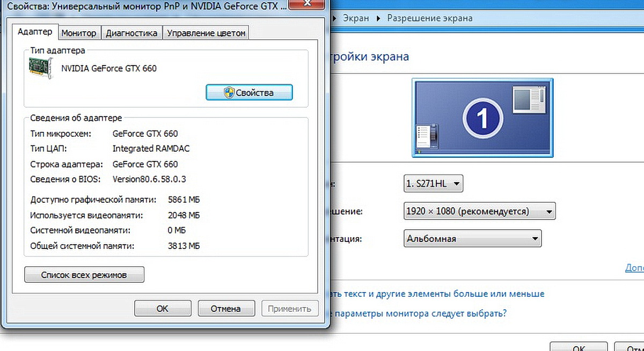Open the monitor settings help question link
Image resolution: width=644 pixels, height=351 pixels.
tap(419, 313)
